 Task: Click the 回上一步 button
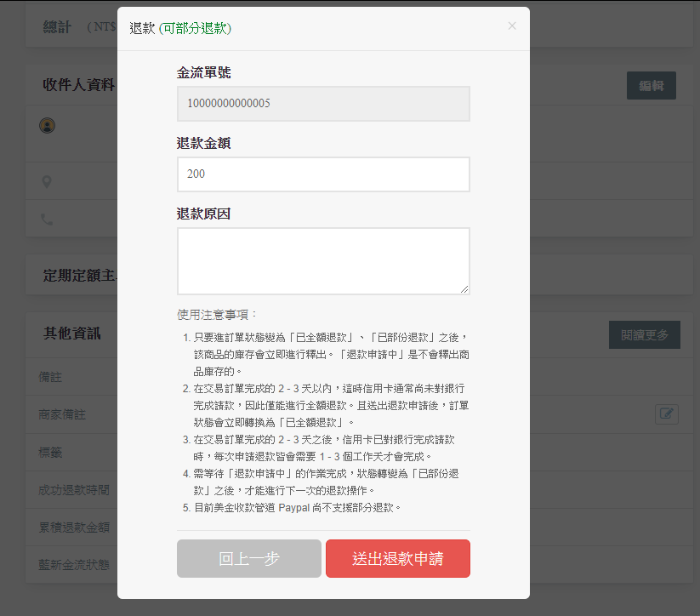pos(249,558)
